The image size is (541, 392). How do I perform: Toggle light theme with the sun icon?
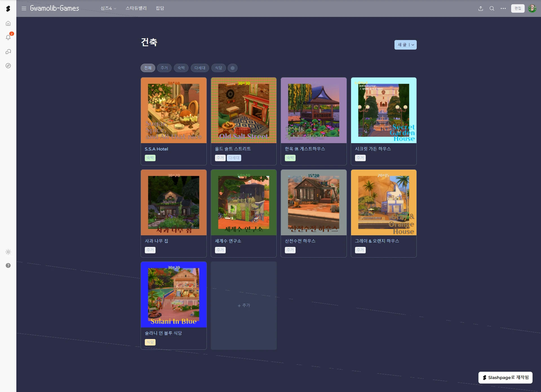[8, 252]
